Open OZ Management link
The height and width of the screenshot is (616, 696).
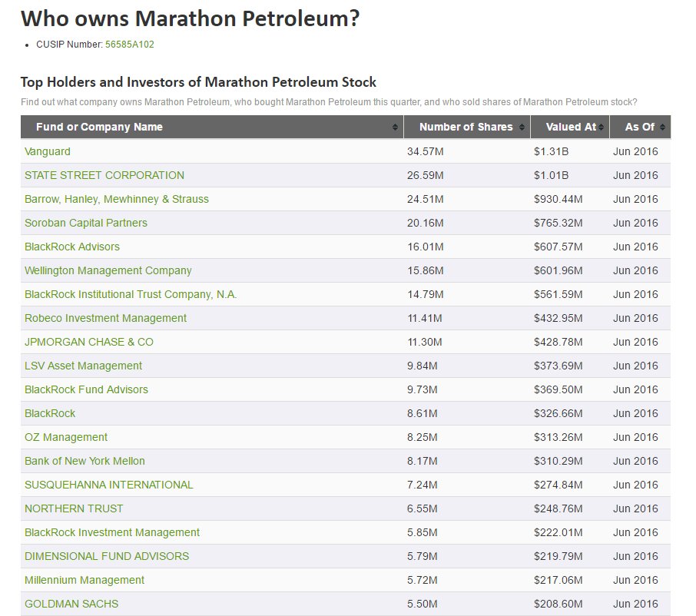(66, 437)
